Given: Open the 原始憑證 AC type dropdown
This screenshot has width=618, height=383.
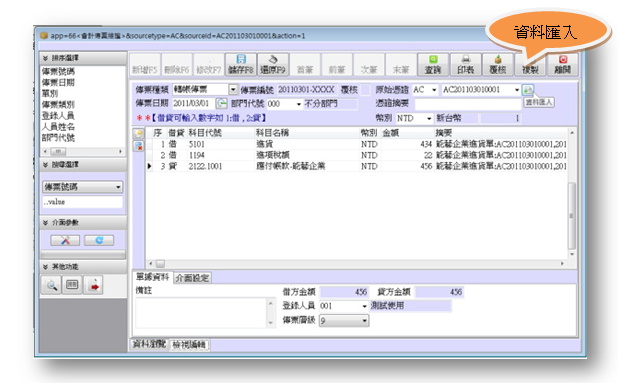Looking at the screenshot, I should click(x=434, y=90).
